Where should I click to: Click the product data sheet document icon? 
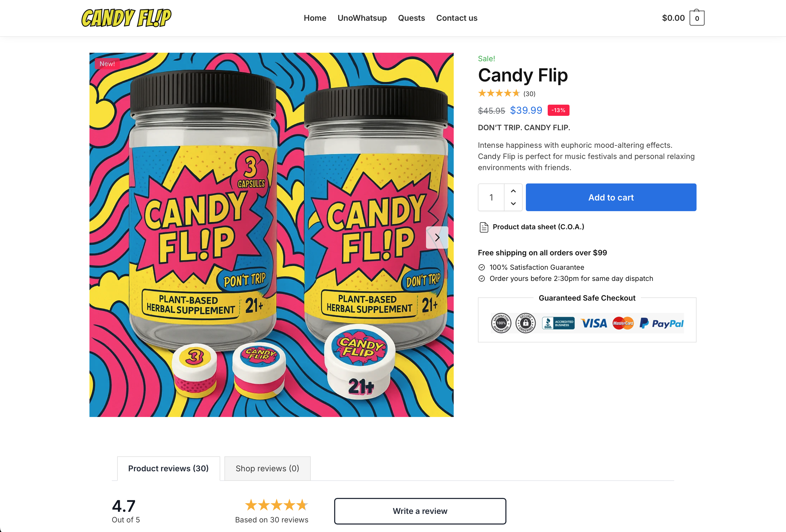pos(484,227)
